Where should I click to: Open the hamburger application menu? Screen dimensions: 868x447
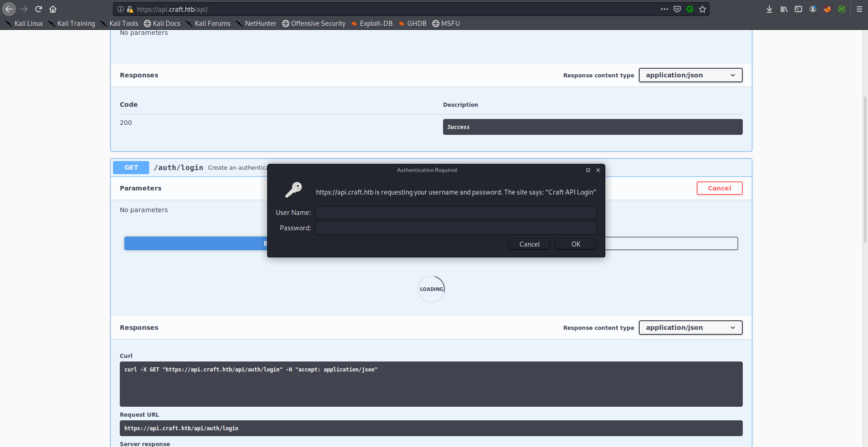coord(859,9)
